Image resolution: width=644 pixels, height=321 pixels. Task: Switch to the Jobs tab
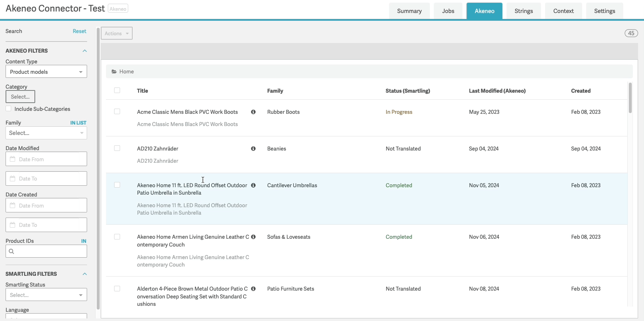click(x=448, y=11)
